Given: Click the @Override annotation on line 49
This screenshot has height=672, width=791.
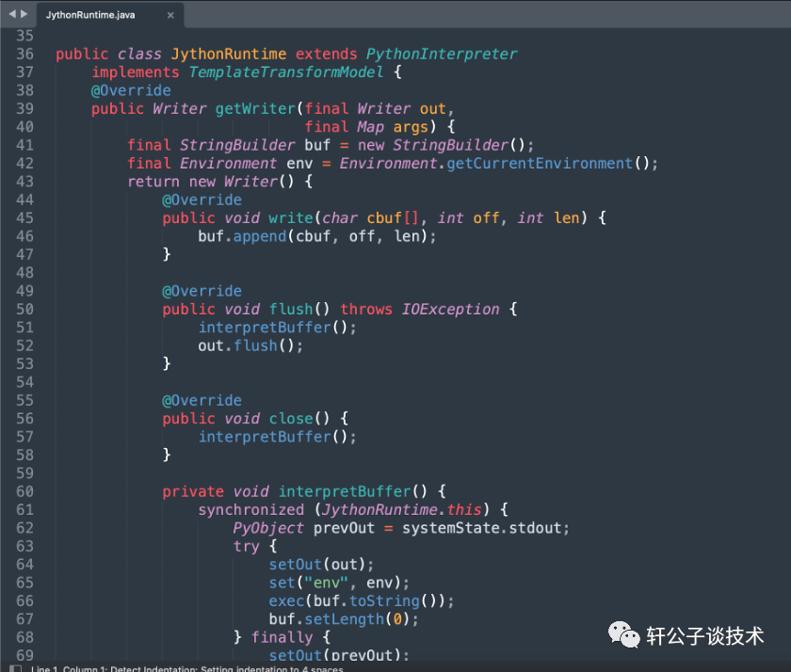Looking at the screenshot, I should coord(202,291).
